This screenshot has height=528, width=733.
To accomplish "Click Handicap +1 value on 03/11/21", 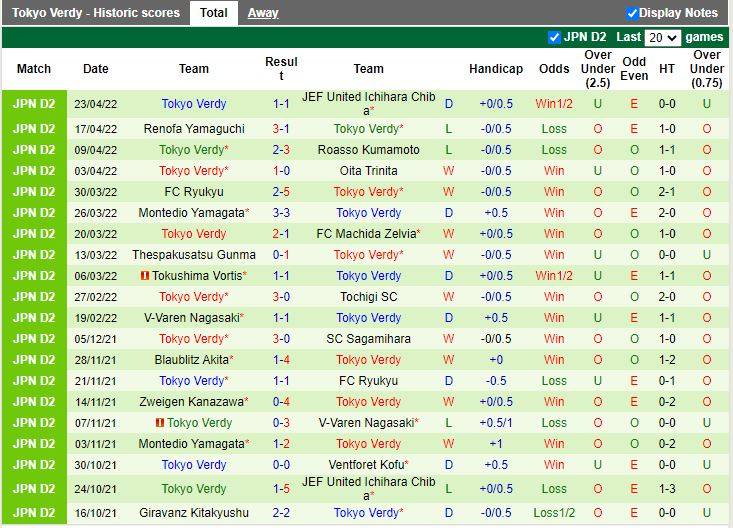I will [496, 444].
